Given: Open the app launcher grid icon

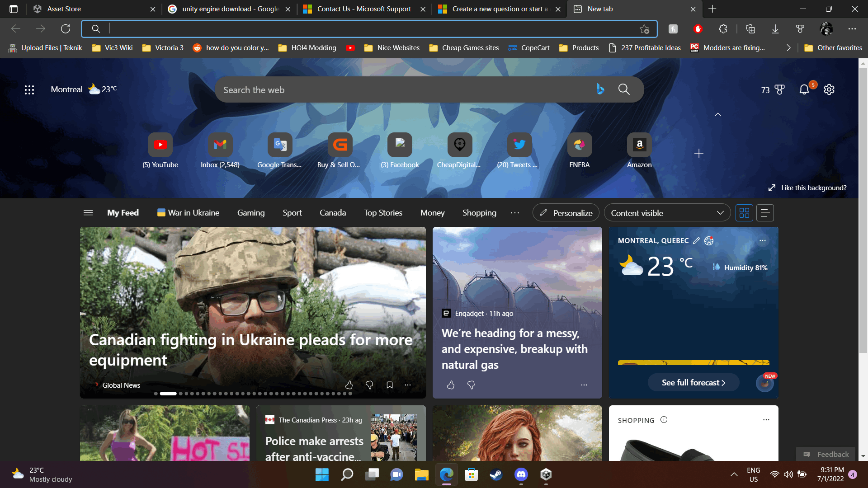Looking at the screenshot, I should (29, 89).
